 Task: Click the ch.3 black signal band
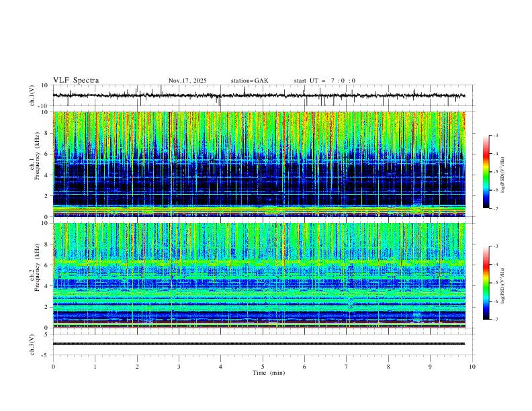pos(259,344)
